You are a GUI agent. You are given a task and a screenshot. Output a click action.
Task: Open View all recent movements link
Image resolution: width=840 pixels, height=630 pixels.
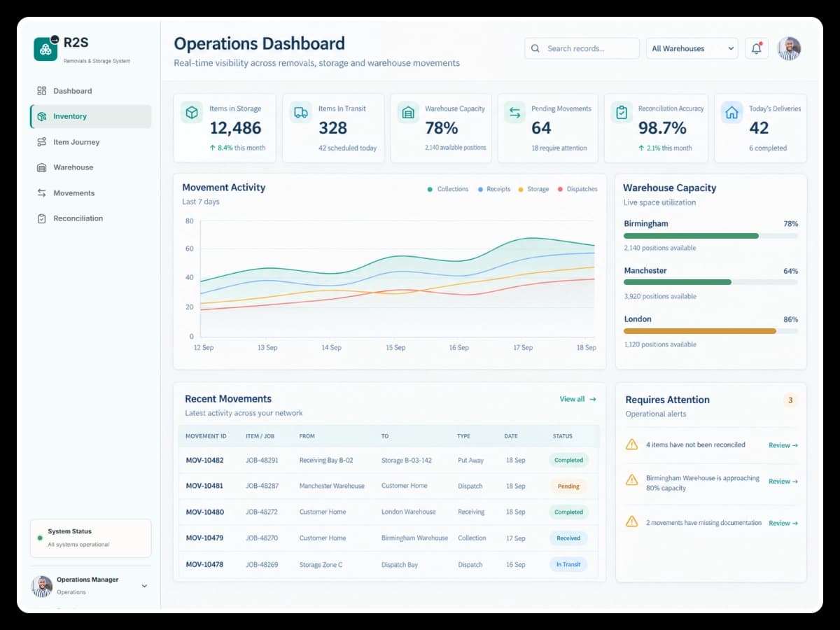pyautogui.click(x=577, y=399)
